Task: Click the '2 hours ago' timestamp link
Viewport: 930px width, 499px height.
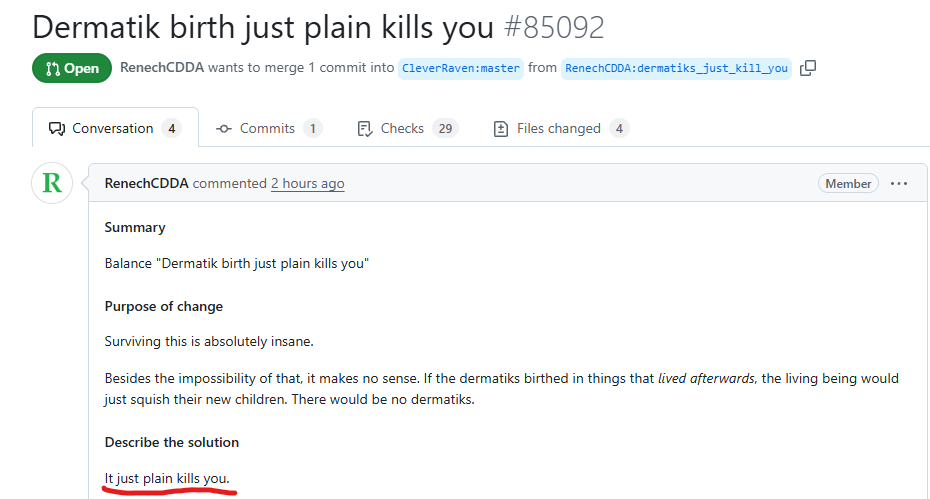Action: tap(308, 184)
